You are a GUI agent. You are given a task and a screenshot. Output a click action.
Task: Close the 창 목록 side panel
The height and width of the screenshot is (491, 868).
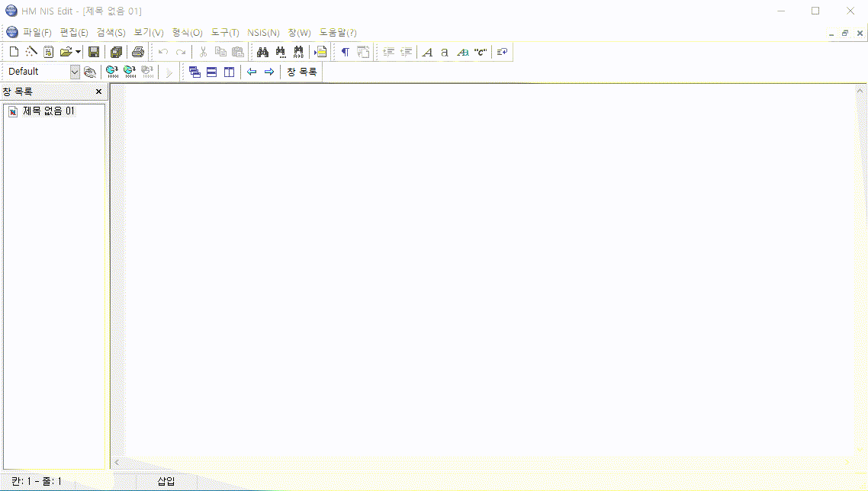pos(98,91)
